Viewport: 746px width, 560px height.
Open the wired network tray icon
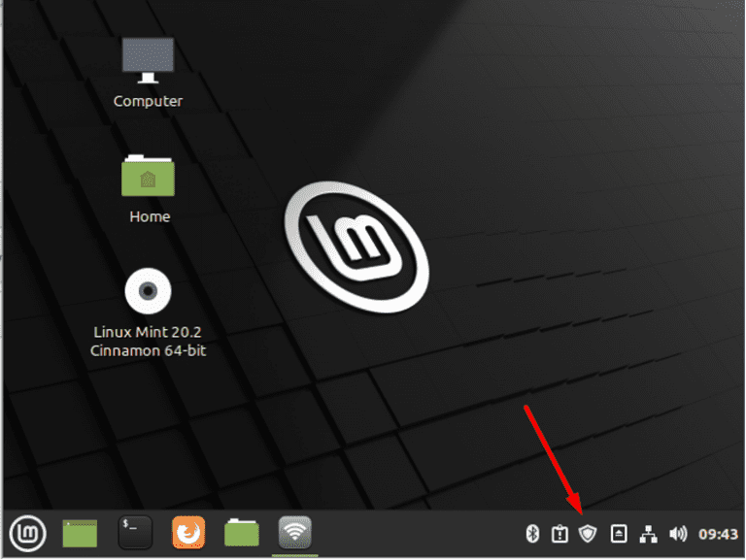tap(648, 534)
